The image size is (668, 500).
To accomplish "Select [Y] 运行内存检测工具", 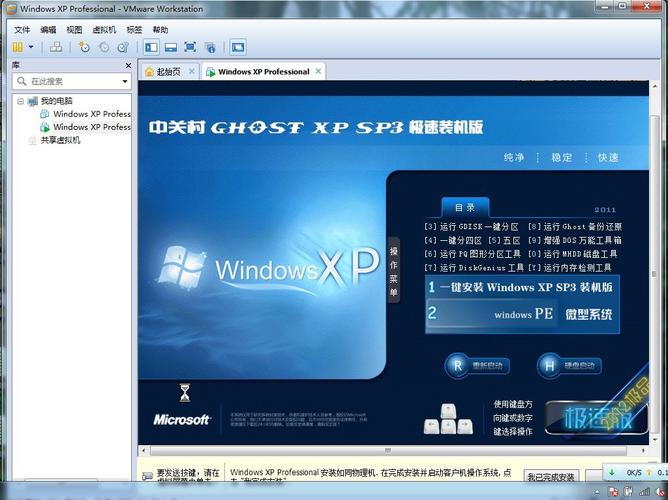I will coord(570,267).
